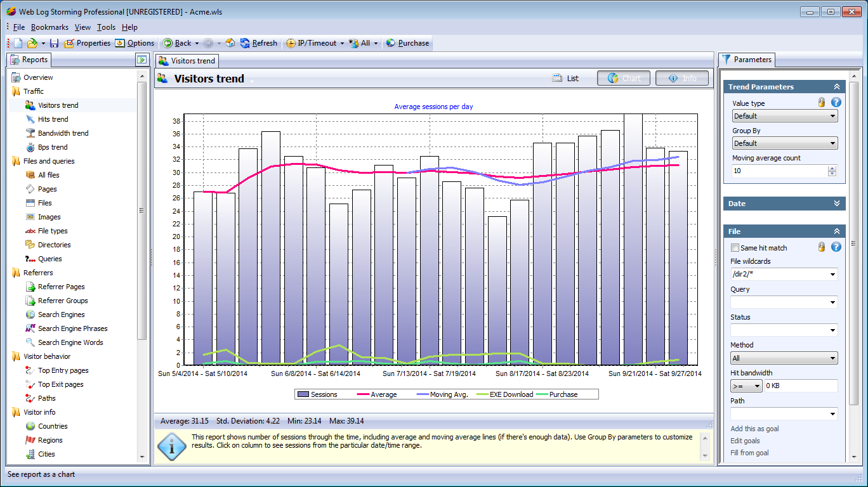Click the Countries globe icon

[x=30, y=426]
